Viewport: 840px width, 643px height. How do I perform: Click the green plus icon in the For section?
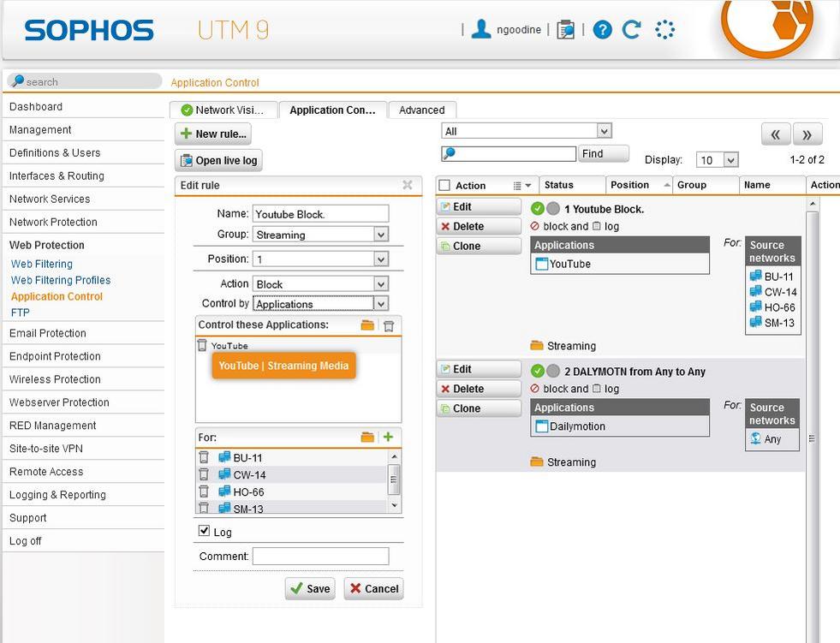[x=389, y=437]
